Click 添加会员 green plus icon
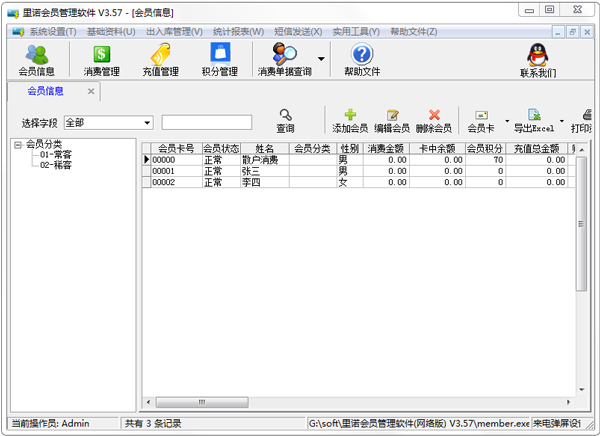 350,115
